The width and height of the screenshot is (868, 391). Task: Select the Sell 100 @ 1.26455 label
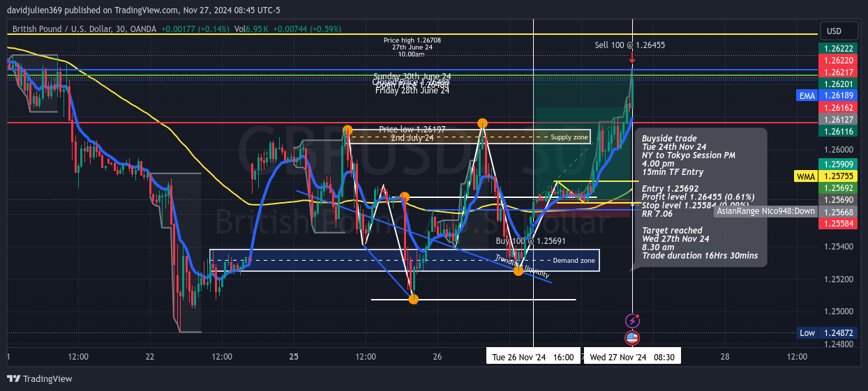pos(629,45)
